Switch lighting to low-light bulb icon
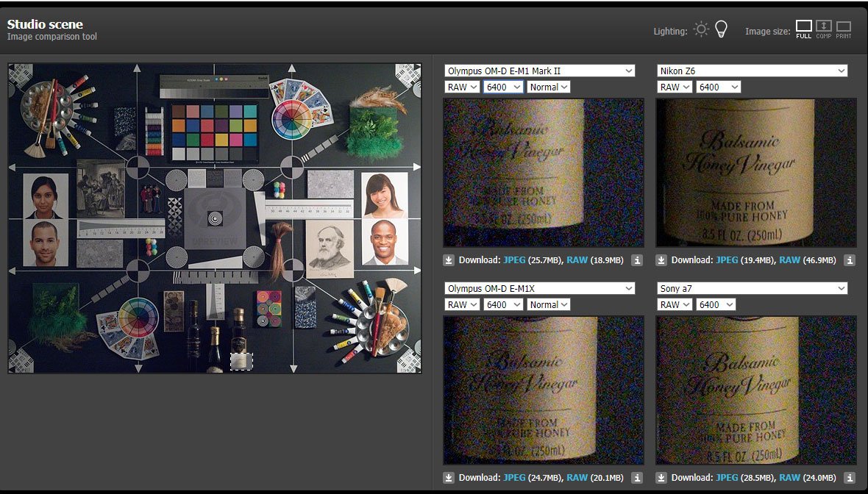 722,29
